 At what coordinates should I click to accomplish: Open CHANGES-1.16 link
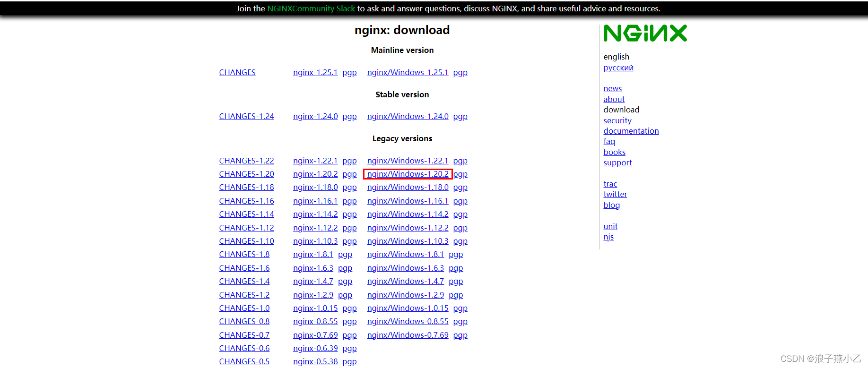tap(246, 201)
